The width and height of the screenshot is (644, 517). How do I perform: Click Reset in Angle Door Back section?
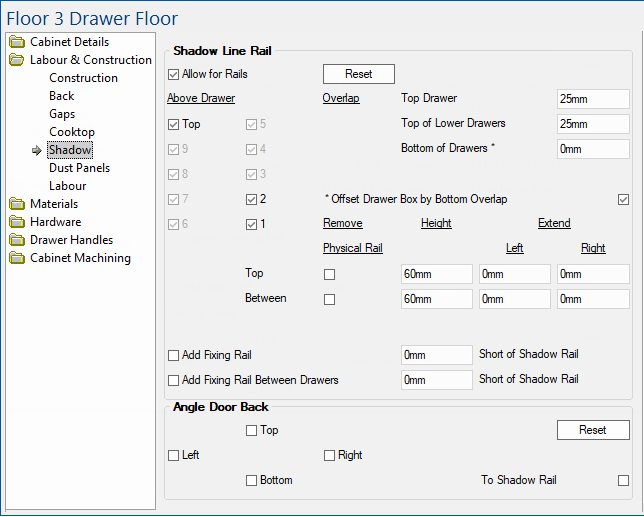pos(592,430)
